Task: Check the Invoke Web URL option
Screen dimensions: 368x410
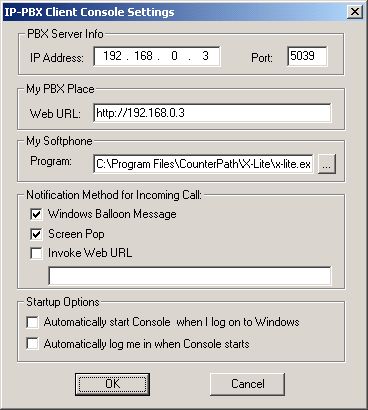Action: point(36,253)
